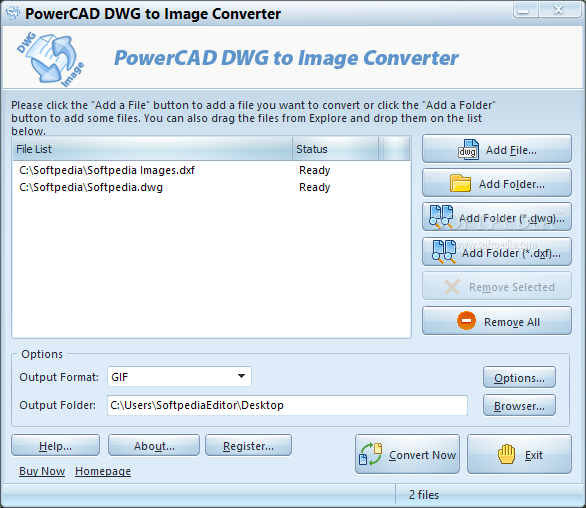Open the Output Format dropdown arrow
Image resolution: width=586 pixels, height=508 pixels.
point(241,376)
